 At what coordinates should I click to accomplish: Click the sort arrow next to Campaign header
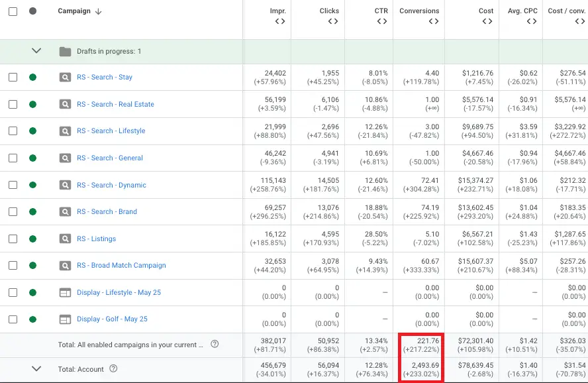click(x=98, y=12)
